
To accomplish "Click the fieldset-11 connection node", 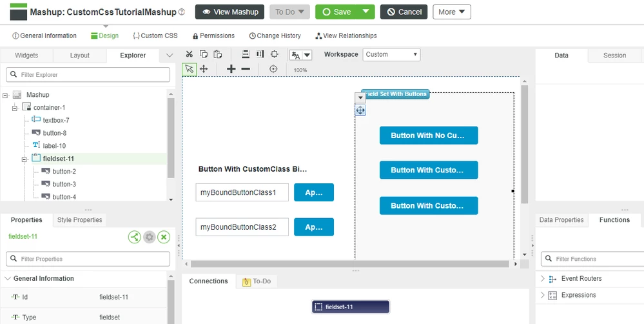I will click(350, 307).
